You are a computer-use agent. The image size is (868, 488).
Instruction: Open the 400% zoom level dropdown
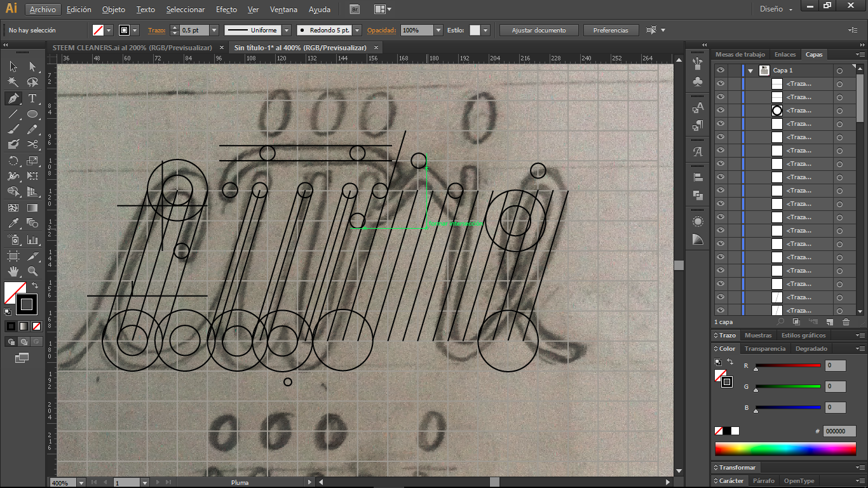pos(81,483)
